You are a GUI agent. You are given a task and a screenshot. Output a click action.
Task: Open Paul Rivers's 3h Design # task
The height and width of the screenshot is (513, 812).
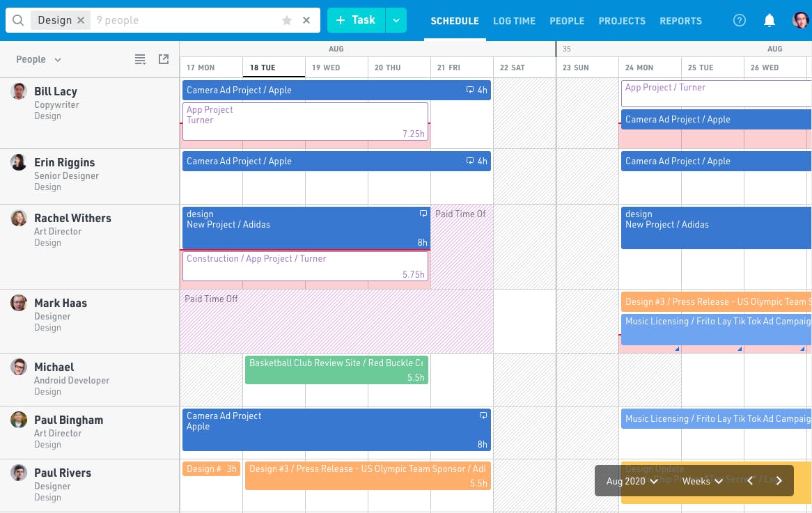click(211, 469)
